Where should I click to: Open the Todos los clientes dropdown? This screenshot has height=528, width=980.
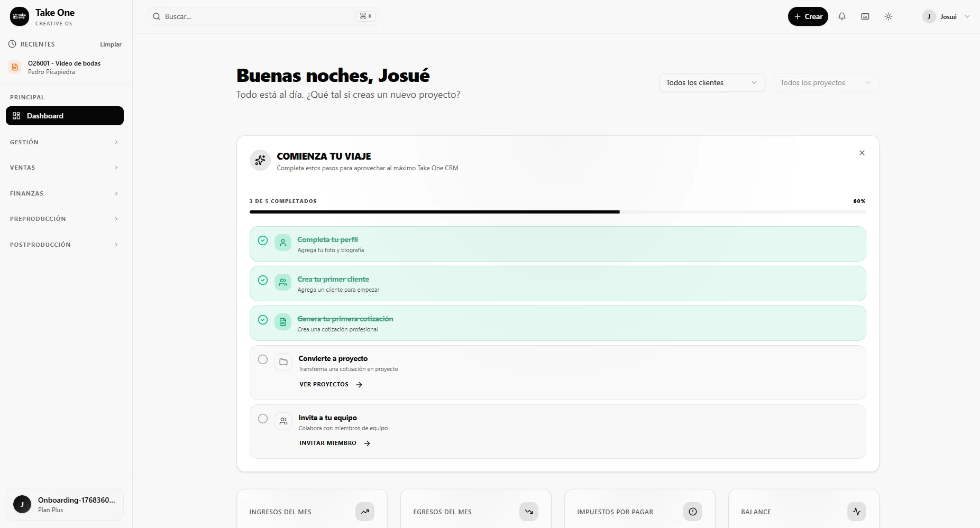coord(712,82)
